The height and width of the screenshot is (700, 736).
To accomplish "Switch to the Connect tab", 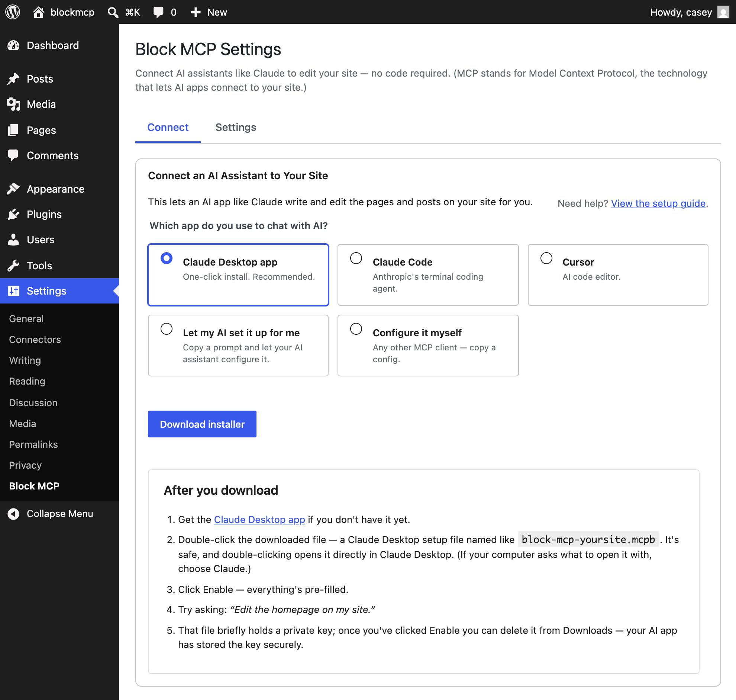I will tap(168, 127).
